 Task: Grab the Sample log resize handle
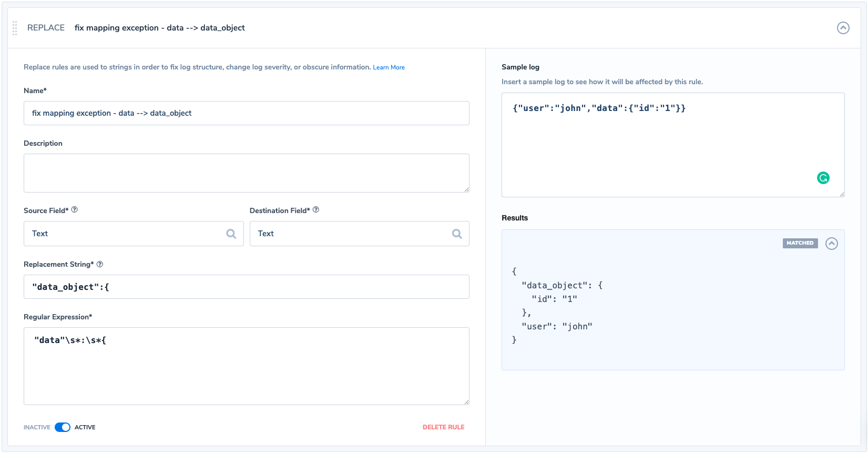pos(842,194)
